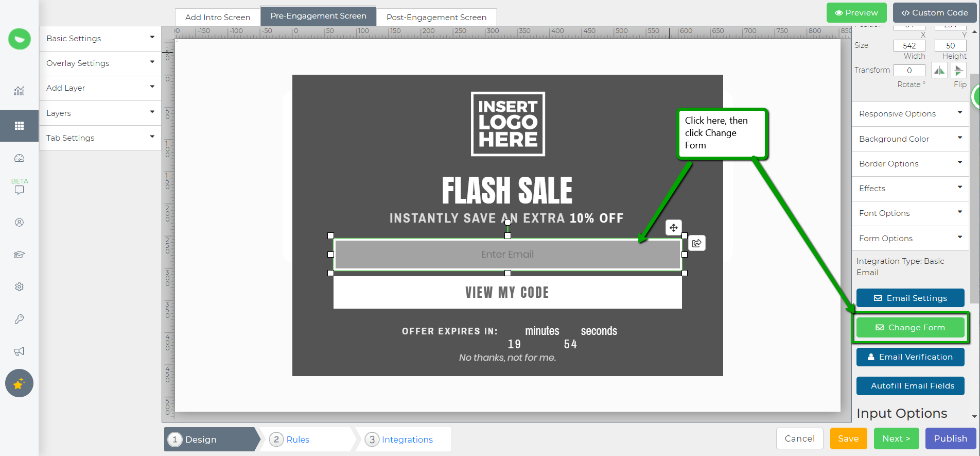Click the graduation cap icon in the sidebar
Viewport: 980px width, 456px height.
coord(19,255)
